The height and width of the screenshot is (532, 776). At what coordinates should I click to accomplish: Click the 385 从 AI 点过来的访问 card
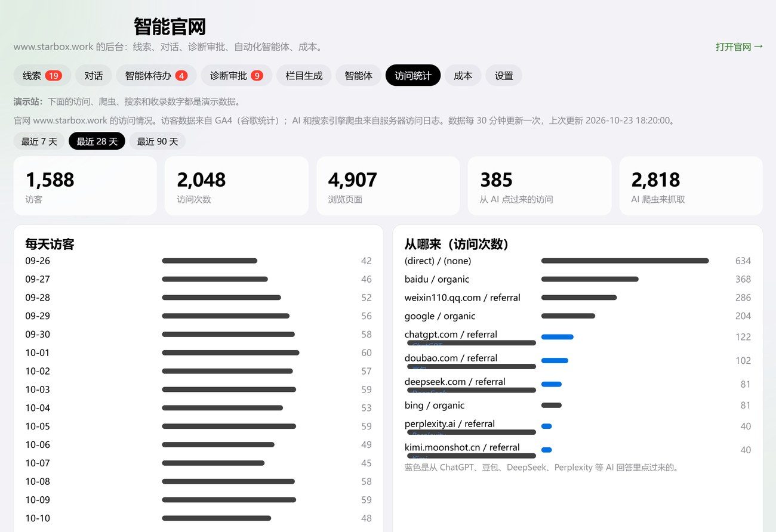click(x=540, y=186)
